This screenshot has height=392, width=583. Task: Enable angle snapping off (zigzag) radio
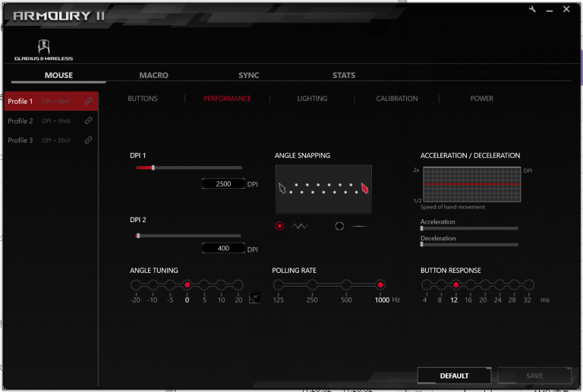(279, 226)
